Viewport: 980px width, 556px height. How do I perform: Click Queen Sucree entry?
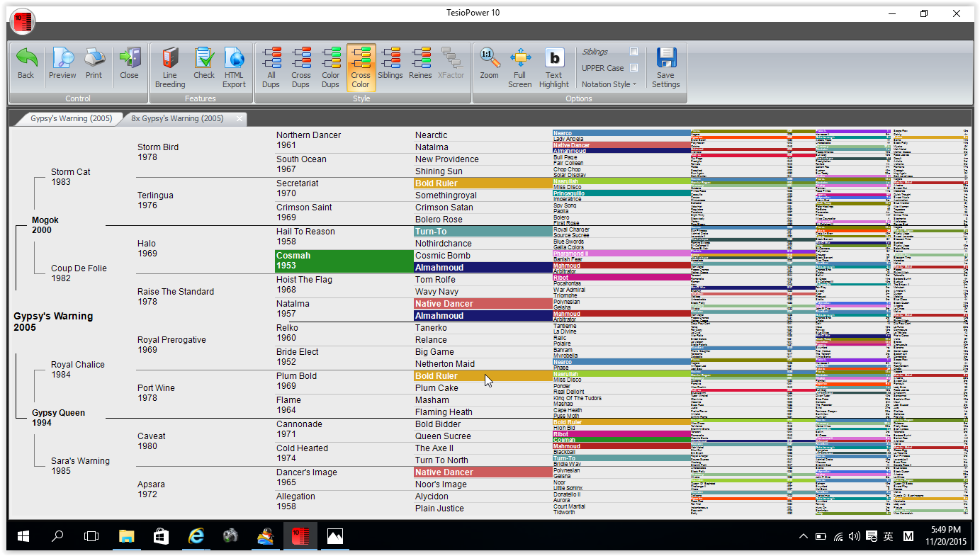pos(443,436)
